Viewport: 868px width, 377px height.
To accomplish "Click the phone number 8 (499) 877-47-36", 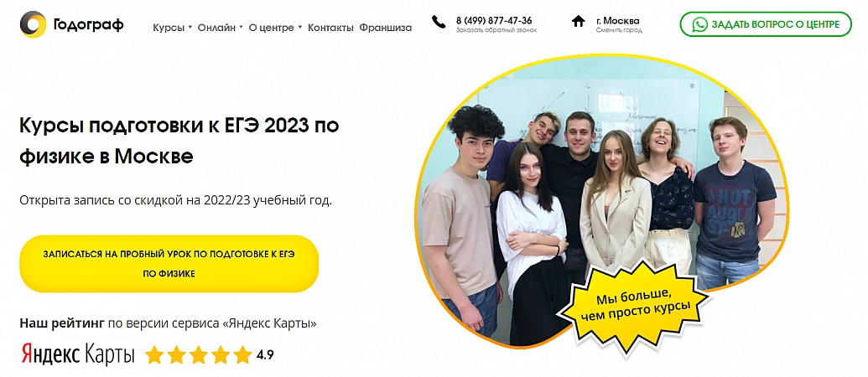I will pos(494,20).
